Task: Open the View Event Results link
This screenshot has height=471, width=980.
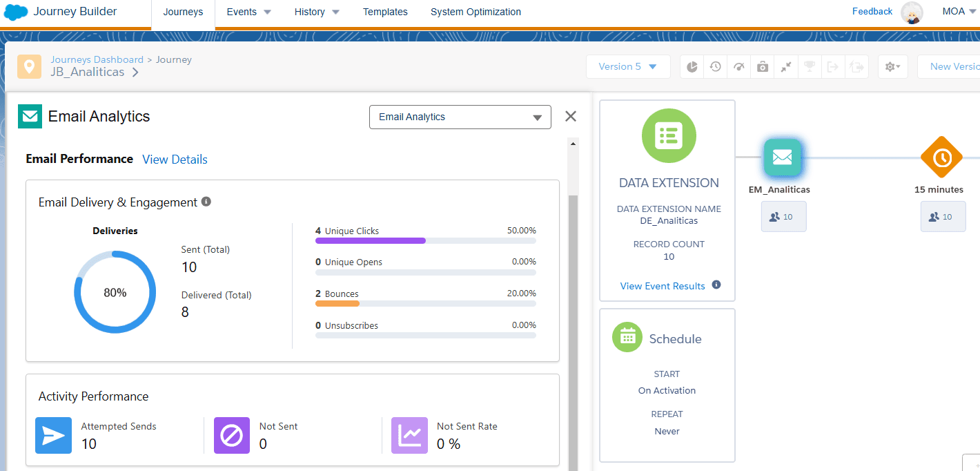Action: point(663,286)
